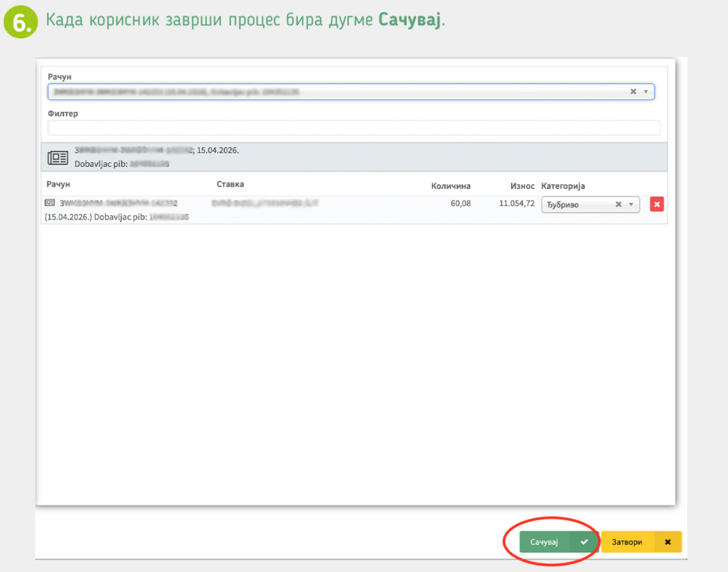Open the Ђубриво category combo box
728x572 pixels.
point(590,205)
